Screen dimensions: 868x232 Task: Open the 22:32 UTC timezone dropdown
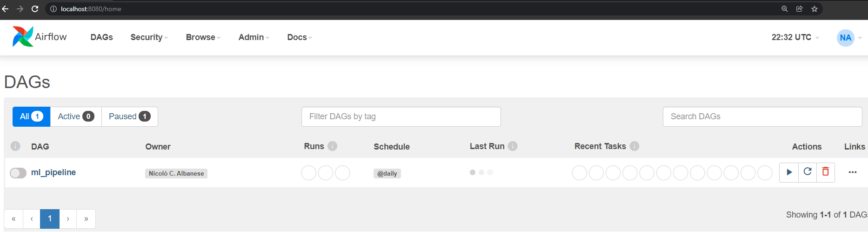tap(795, 37)
